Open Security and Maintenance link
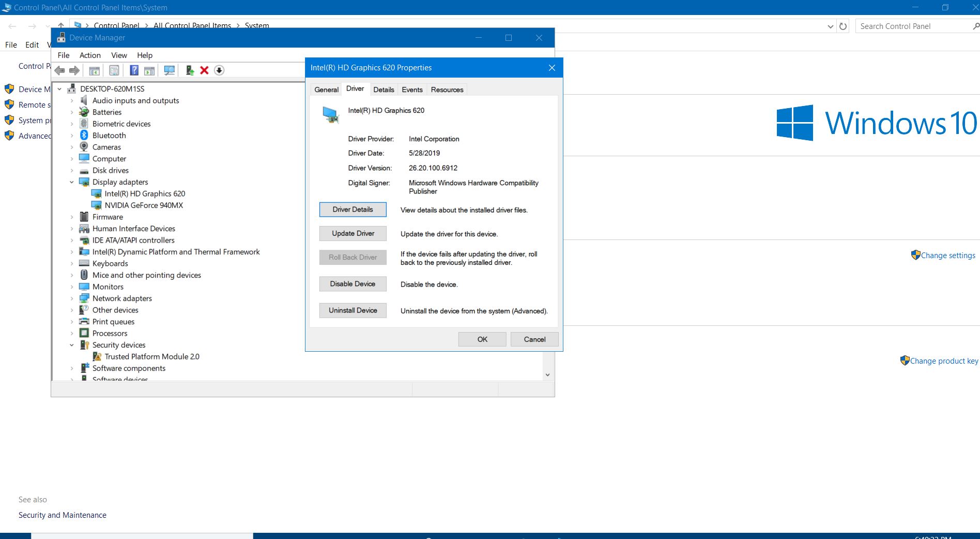This screenshot has height=539, width=980. 63,515
